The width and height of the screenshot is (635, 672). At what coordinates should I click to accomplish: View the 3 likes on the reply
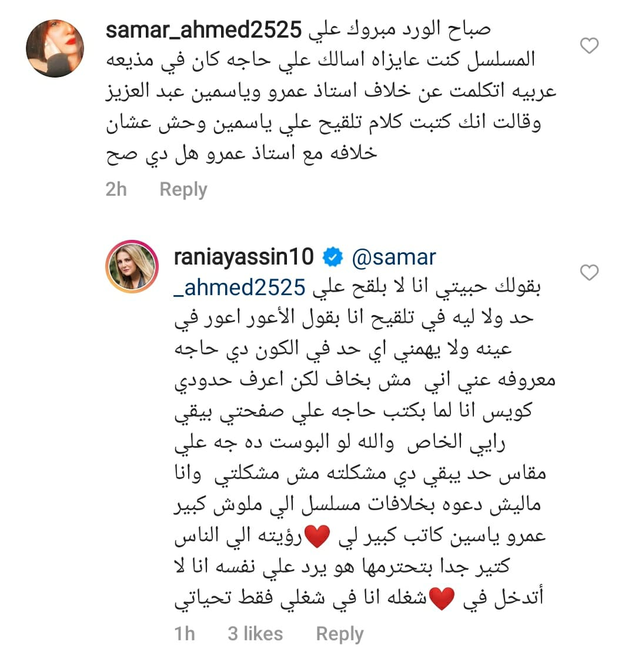point(255,633)
